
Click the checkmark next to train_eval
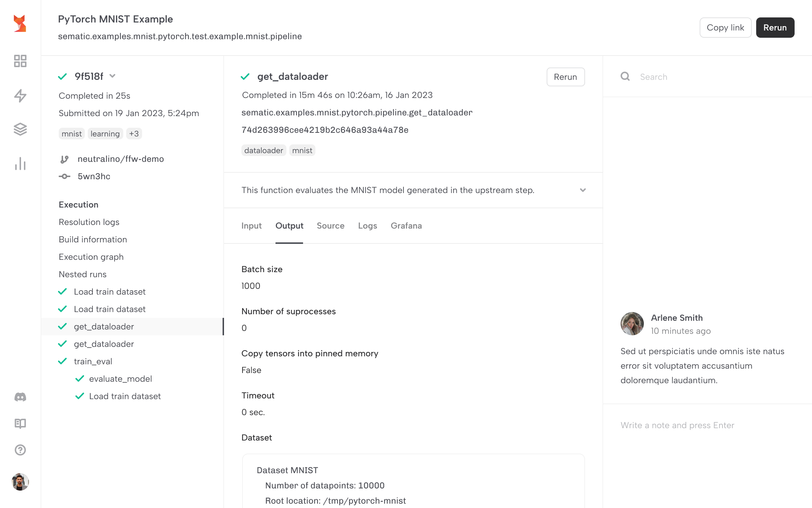[x=62, y=361]
